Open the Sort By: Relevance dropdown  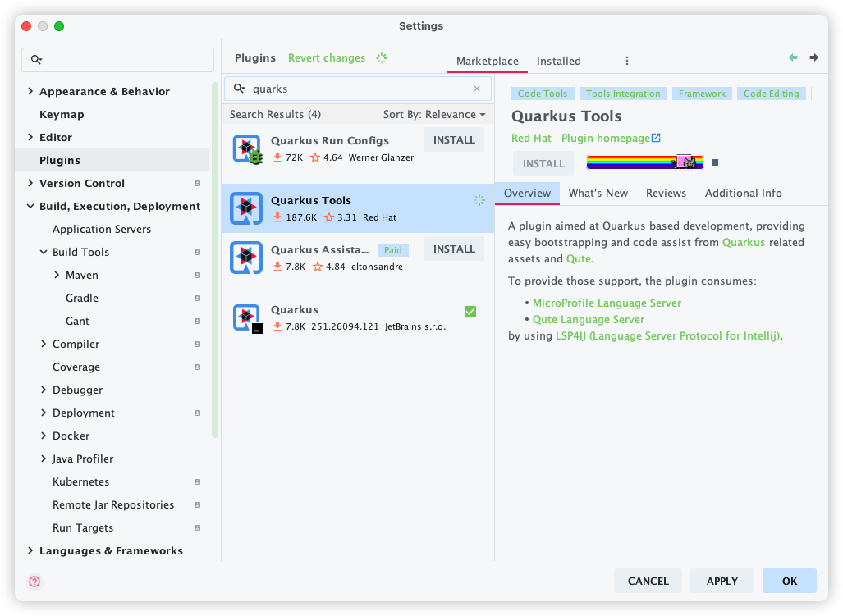tap(434, 114)
